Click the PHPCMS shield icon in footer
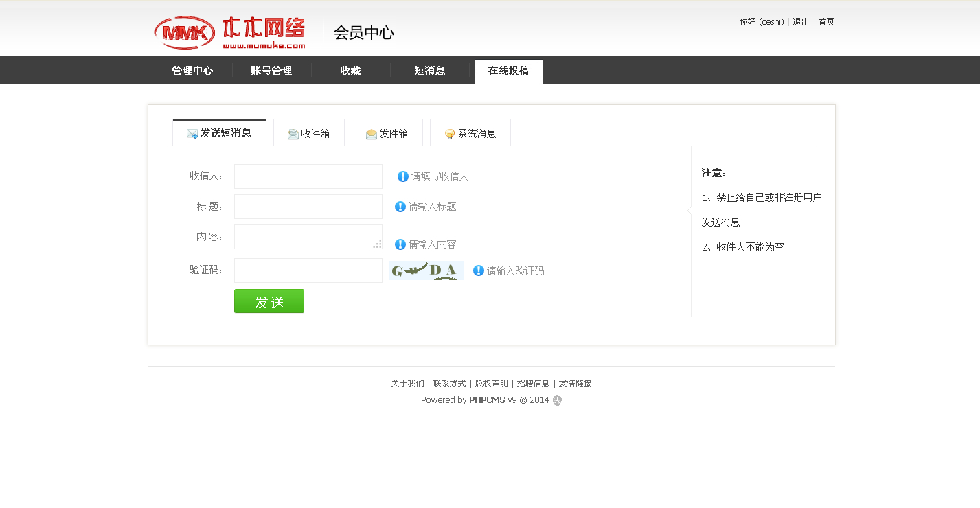 pyautogui.click(x=557, y=401)
